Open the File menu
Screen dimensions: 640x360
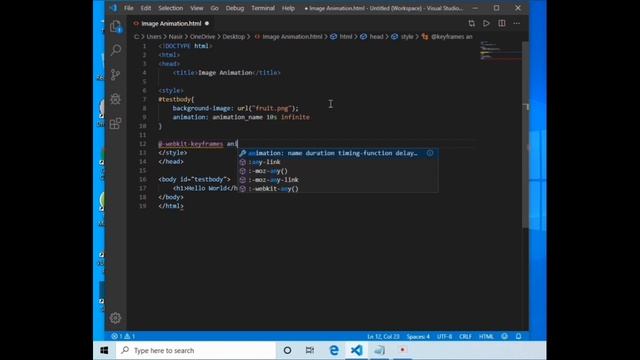[129, 8]
